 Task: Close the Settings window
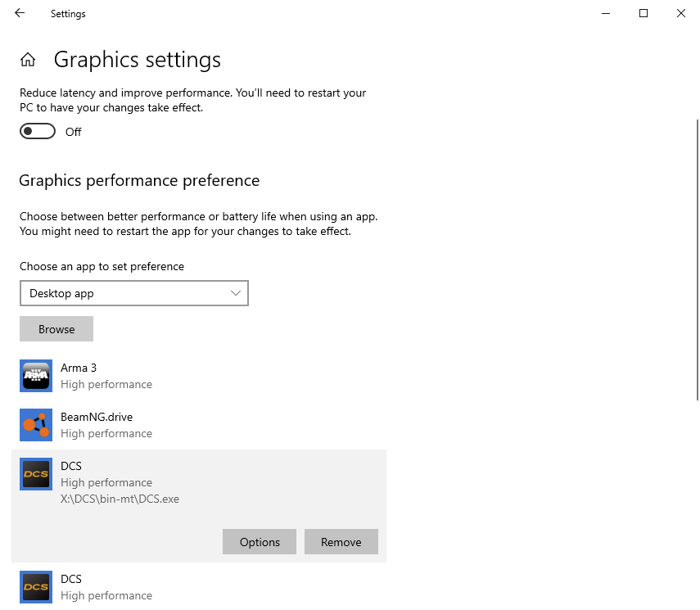click(681, 13)
